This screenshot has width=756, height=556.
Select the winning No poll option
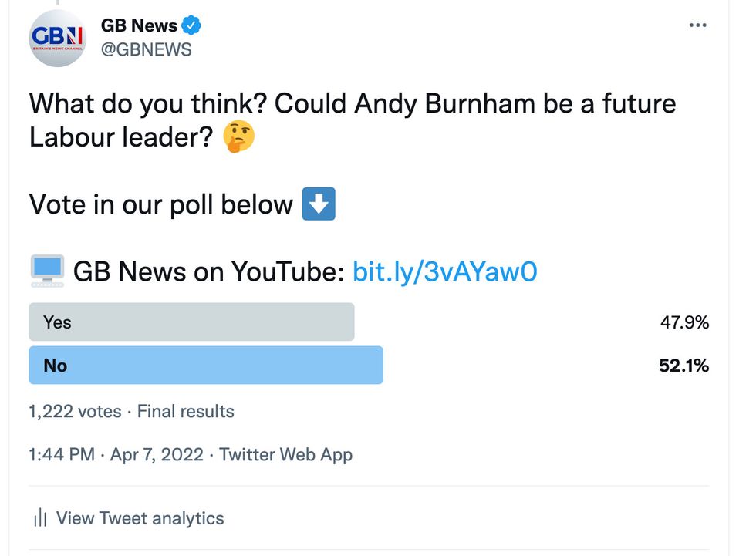204,365
